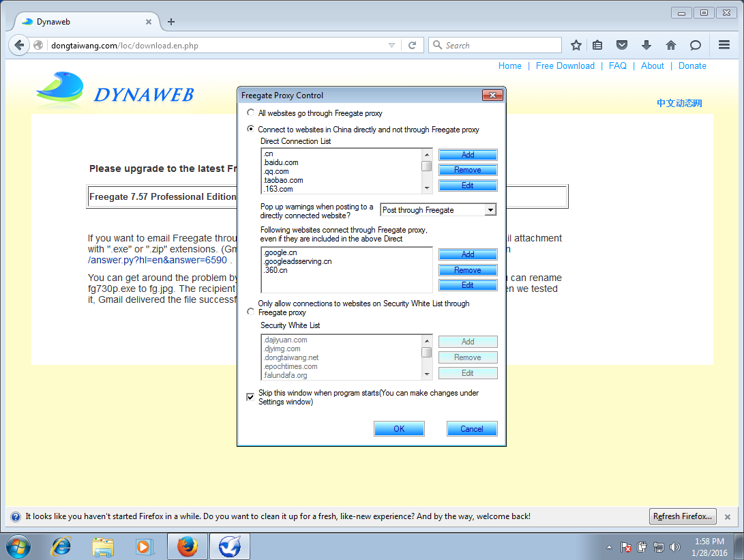Screen dimensions: 744x560
Task: Bookmark this page with star icon
Action: click(x=576, y=45)
